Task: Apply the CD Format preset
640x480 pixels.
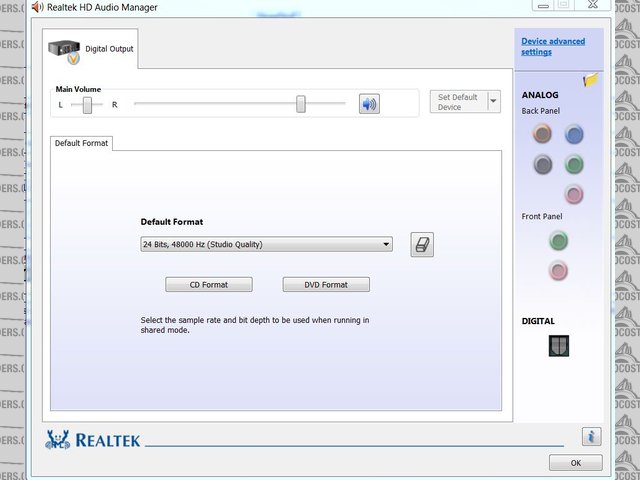Action: [209, 284]
